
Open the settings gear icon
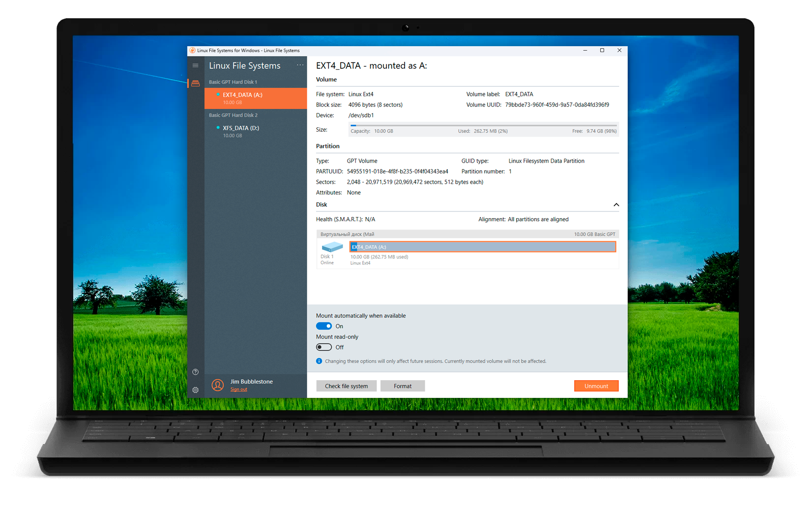[x=195, y=390]
